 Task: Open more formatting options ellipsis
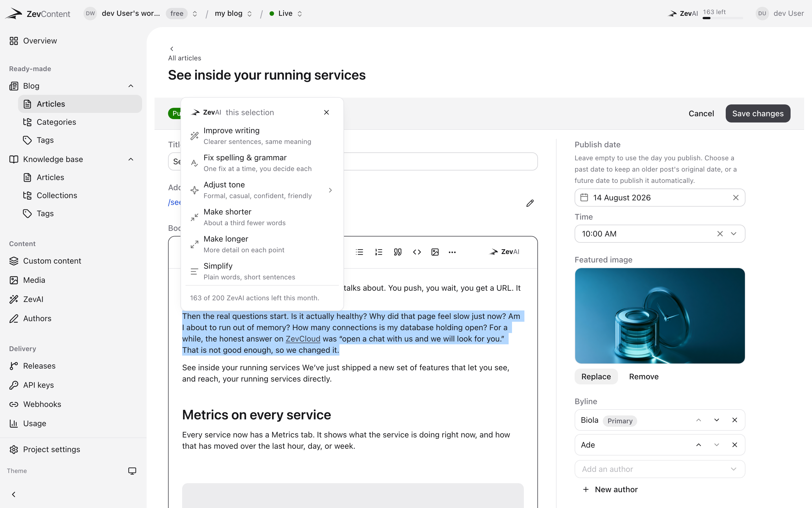pyautogui.click(x=452, y=252)
